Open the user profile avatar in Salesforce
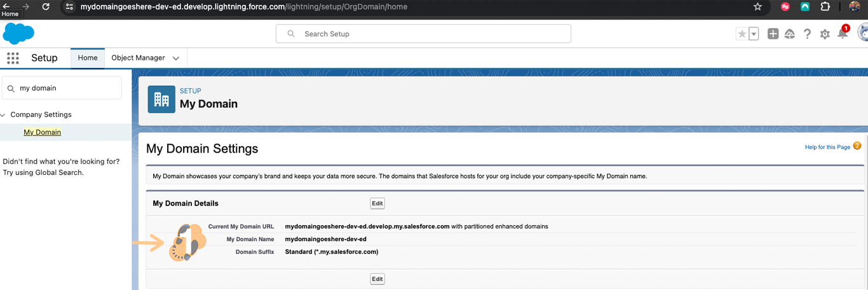This screenshot has height=290, width=868. pos(862,33)
